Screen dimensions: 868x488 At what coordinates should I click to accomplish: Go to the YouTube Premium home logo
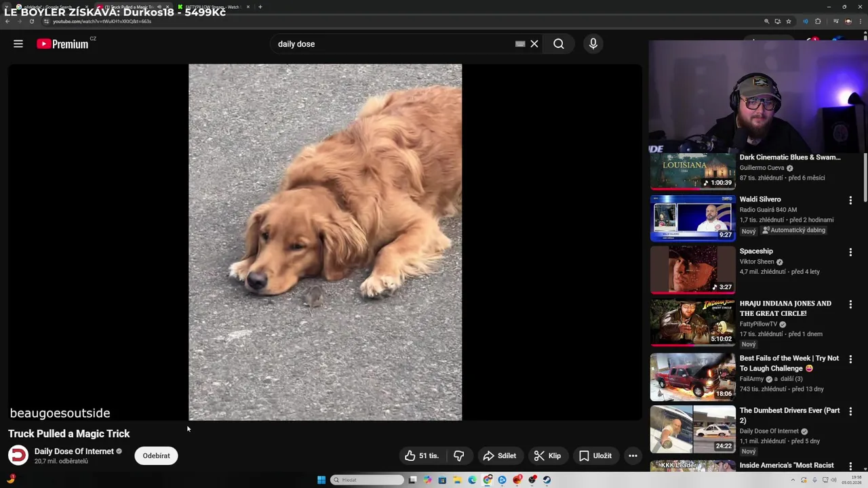pos(62,44)
